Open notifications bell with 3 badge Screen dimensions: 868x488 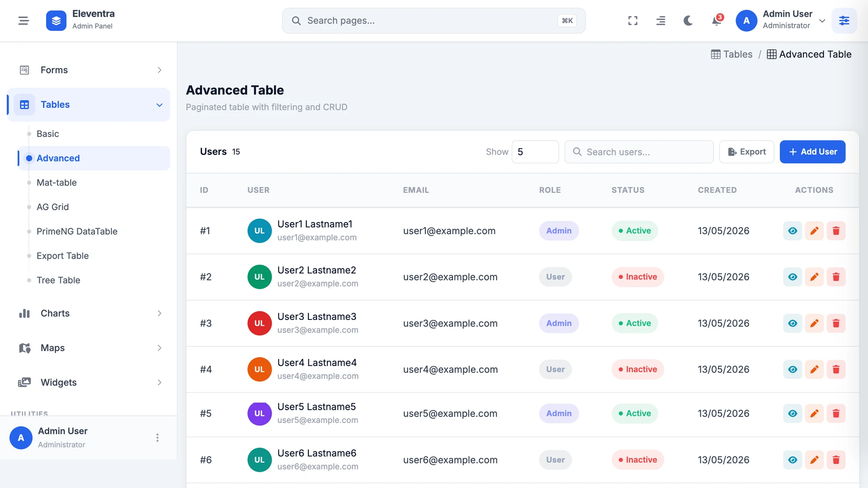[717, 21]
